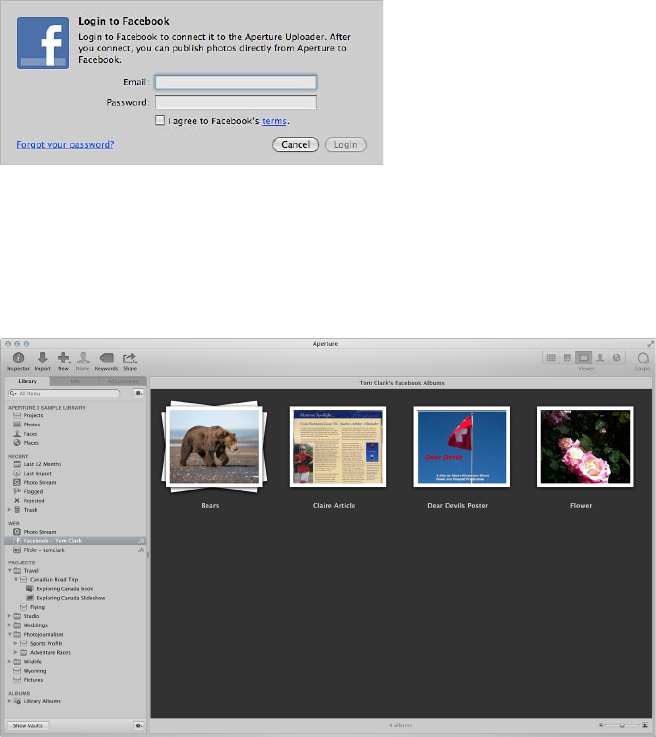656x737 pixels.
Task: Expand the Sports Profile project
Action: [16, 643]
